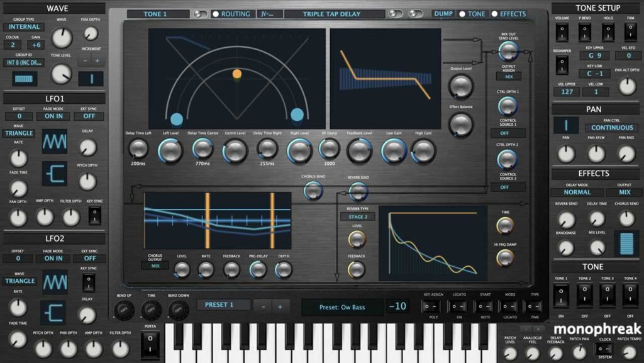The image size is (644, 363).
Task: Flip the Porta rocker switch
Action: 150,344
